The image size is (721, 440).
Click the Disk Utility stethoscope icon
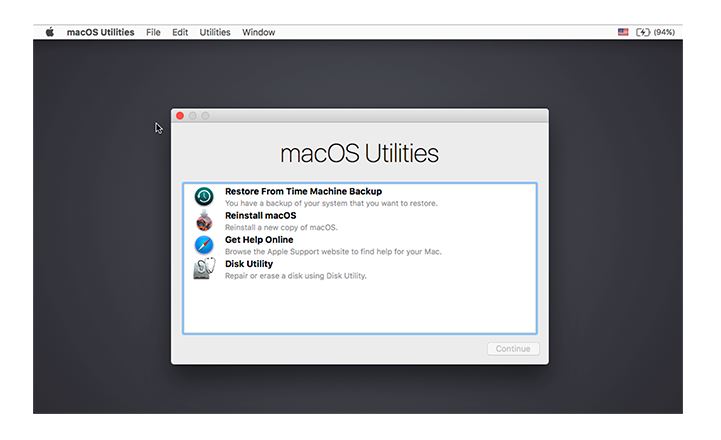204,269
